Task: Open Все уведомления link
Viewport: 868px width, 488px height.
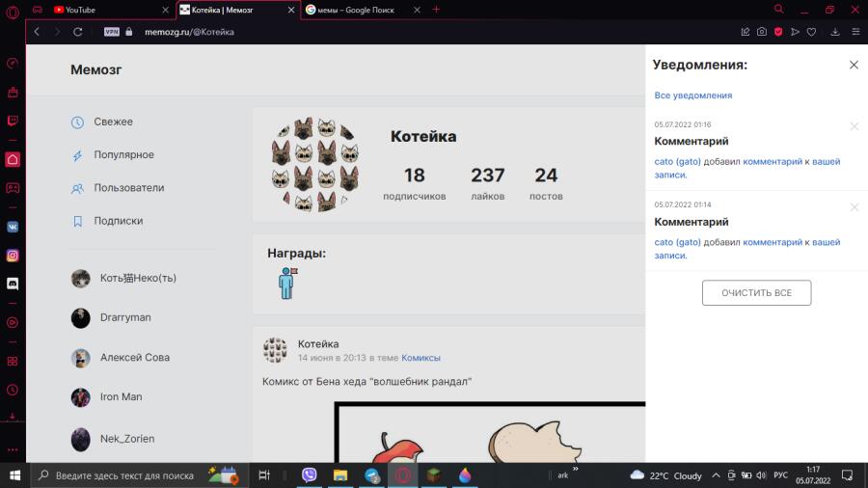Action: [693, 95]
